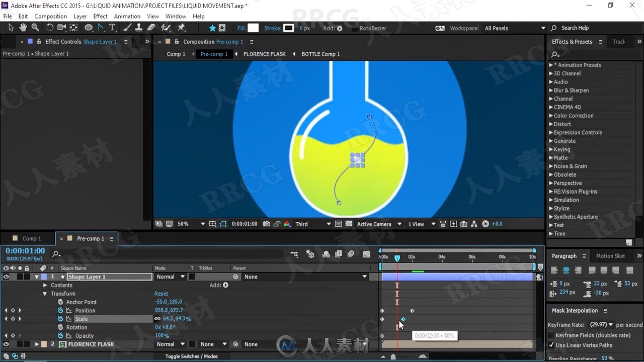Select the Pen tool

tap(101, 28)
